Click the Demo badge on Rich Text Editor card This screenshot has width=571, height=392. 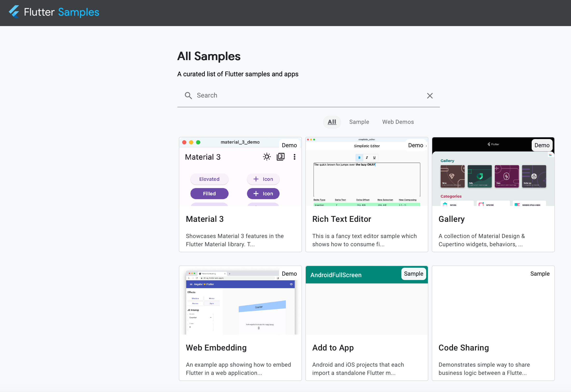[416, 145]
